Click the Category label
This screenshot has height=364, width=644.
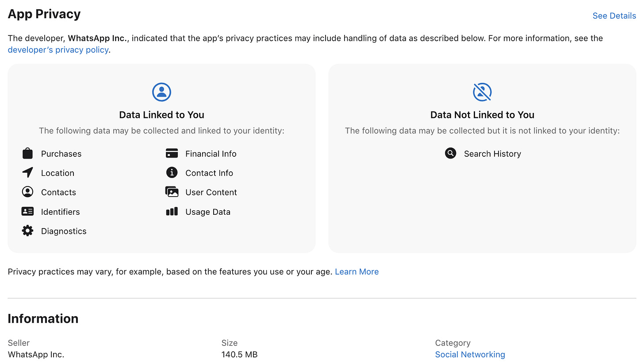pyautogui.click(x=452, y=343)
